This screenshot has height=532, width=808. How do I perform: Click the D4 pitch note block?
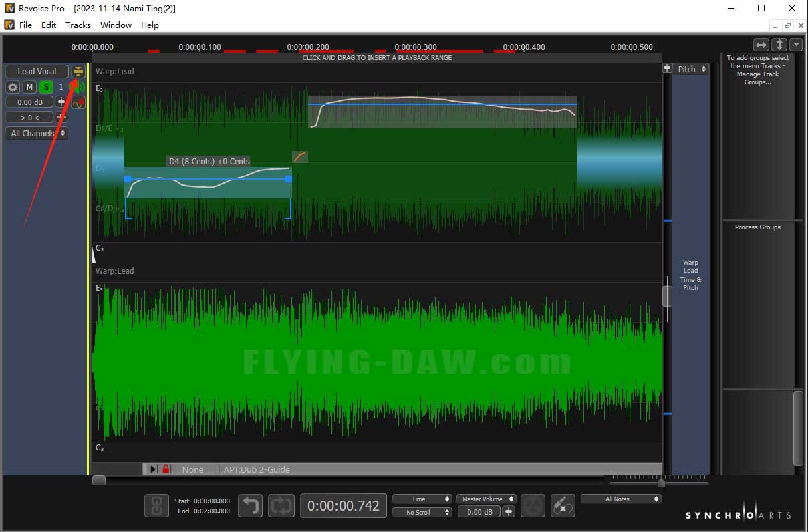pyautogui.click(x=208, y=183)
